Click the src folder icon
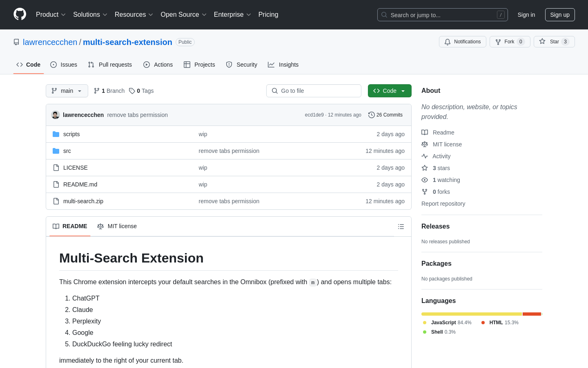 click(x=56, y=151)
